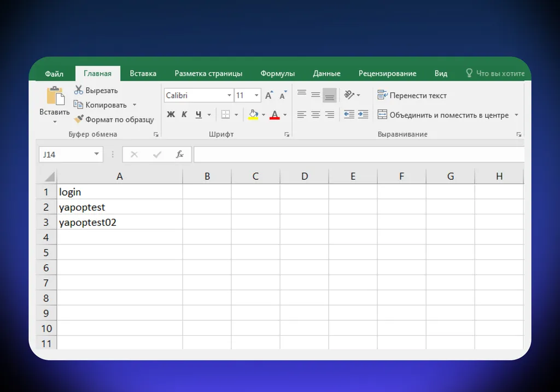Click decrease indent icon

pos(349,115)
